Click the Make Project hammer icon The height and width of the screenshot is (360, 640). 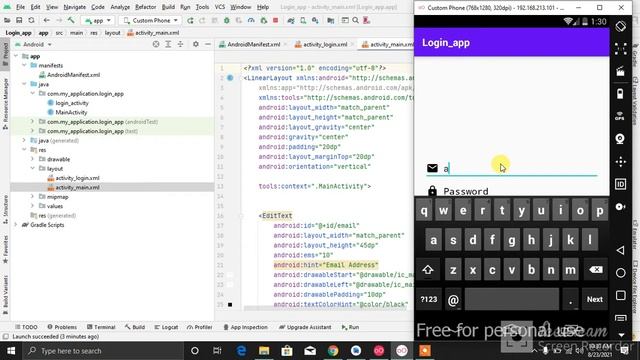point(71,20)
